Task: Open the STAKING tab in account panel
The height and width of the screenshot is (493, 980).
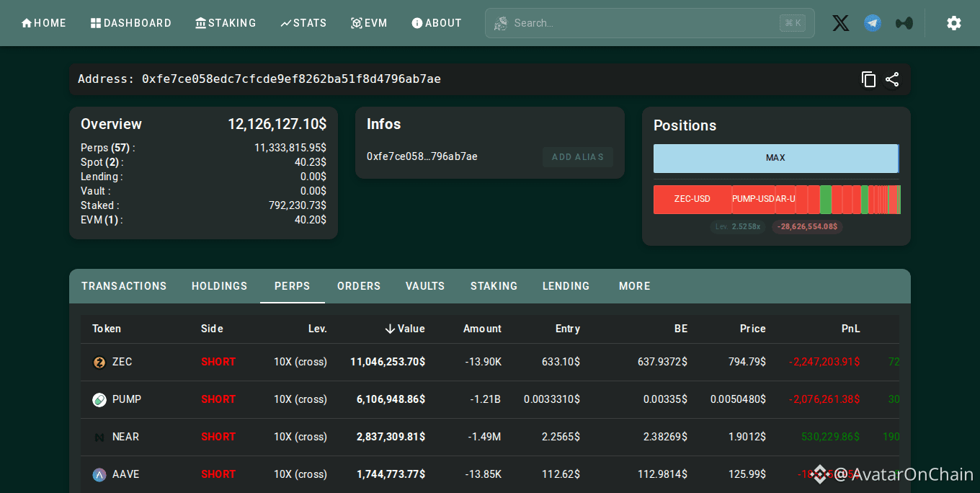Action: pyautogui.click(x=494, y=286)
